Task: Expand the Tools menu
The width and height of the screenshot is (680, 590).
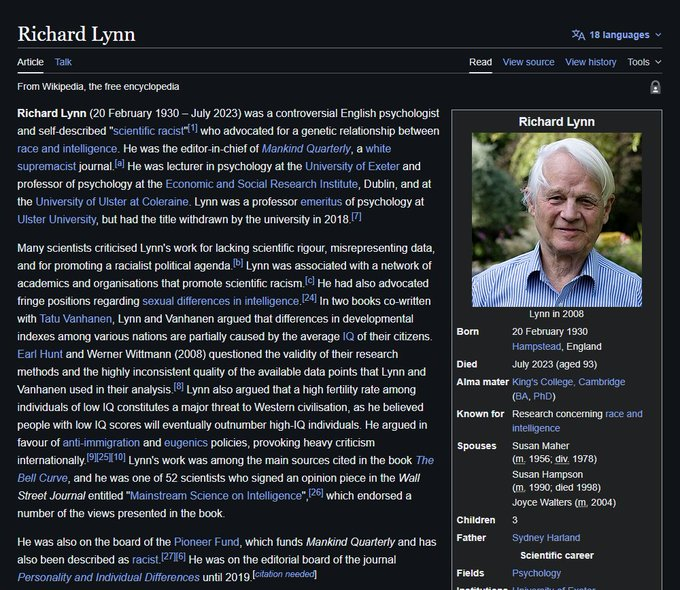Action: click(x=644, y=62)
